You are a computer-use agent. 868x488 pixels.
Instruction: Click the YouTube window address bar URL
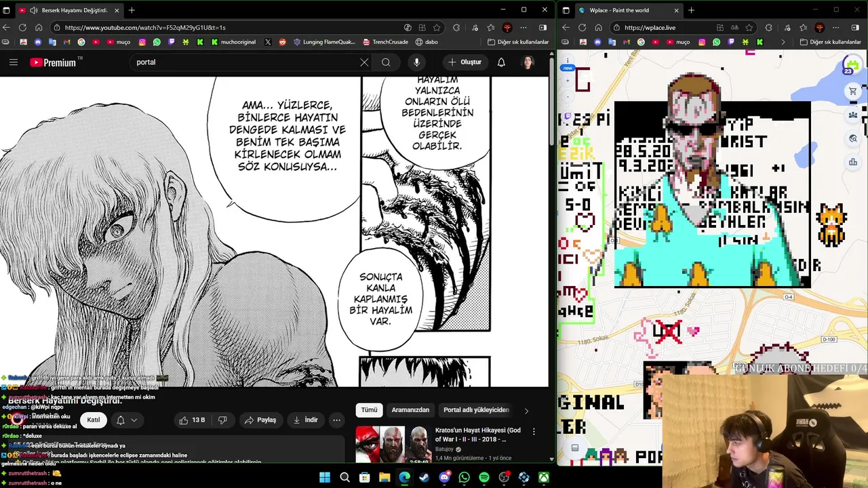(145, 28)
